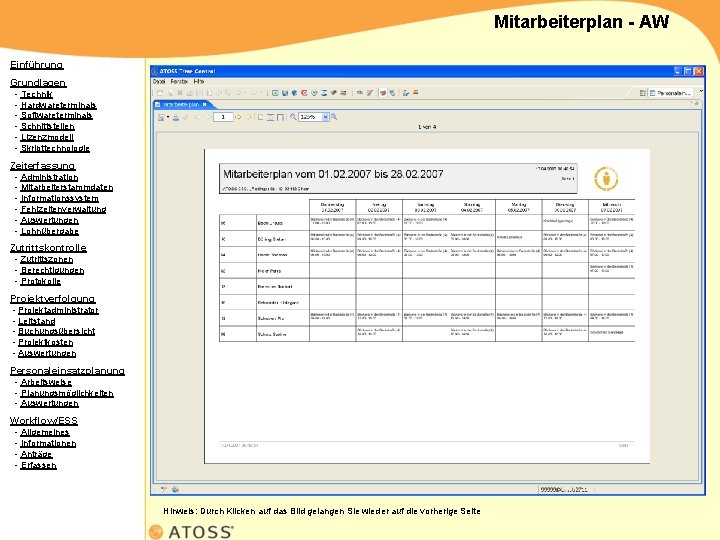Click the report export icon

(161, 118)
